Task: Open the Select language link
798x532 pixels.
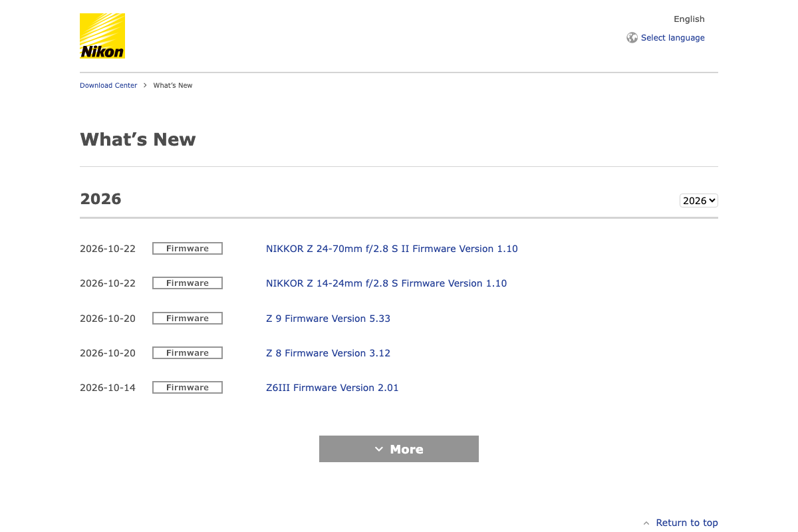Action: click(673, 38)
